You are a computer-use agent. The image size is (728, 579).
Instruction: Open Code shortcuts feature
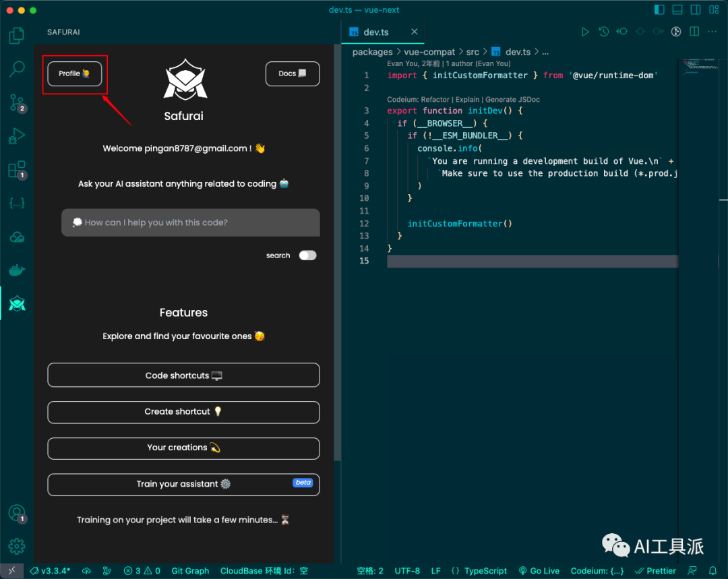click(x=183, y=375)
